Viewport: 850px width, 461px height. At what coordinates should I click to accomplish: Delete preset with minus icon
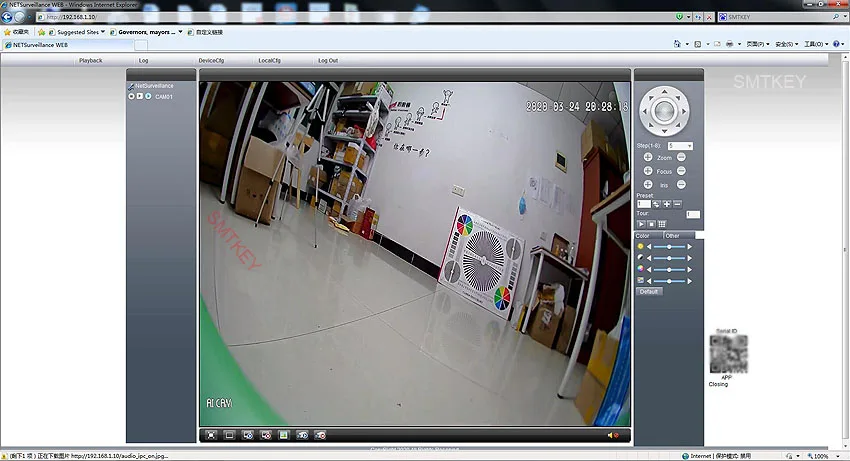point(677,204)
